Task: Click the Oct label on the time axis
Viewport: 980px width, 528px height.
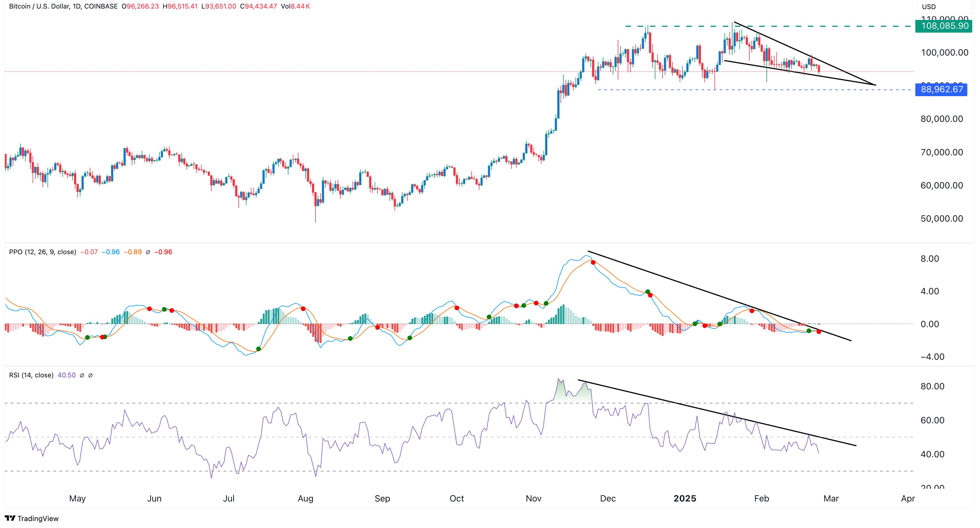Action: (x=457, y=499)
